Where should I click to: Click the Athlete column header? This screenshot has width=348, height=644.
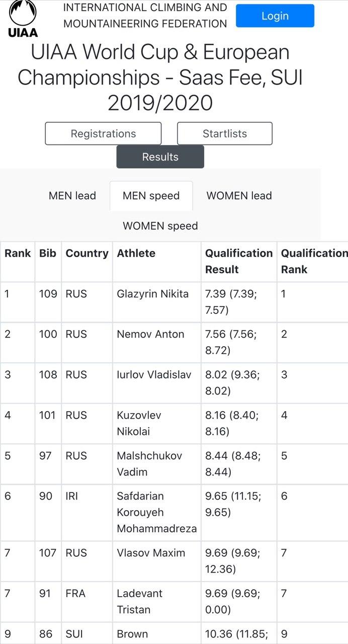coord(136,254)
